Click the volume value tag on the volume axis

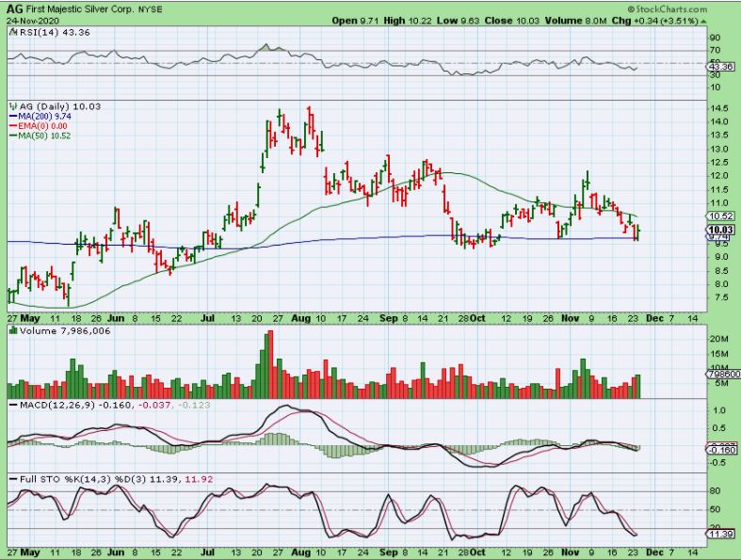[x=723, y=374]
